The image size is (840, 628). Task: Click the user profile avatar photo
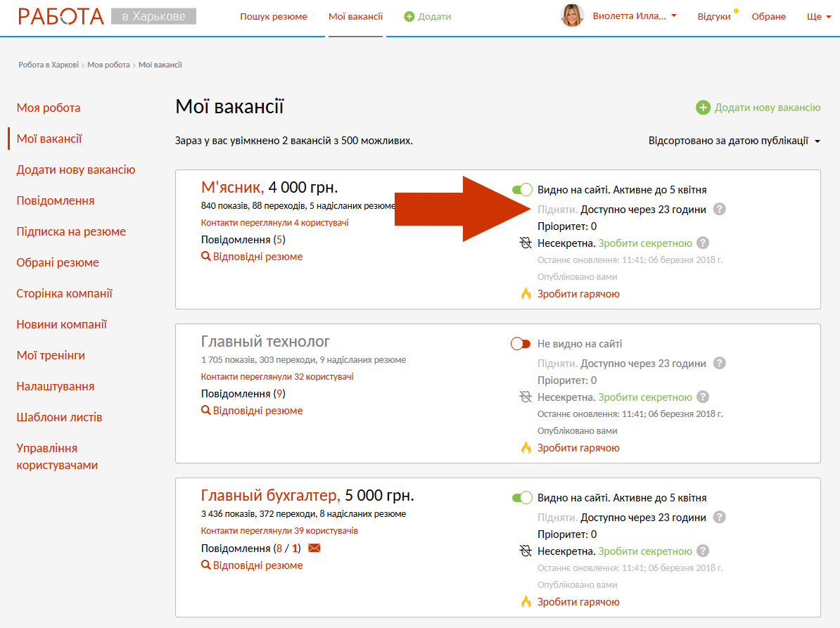pos(572,15)
